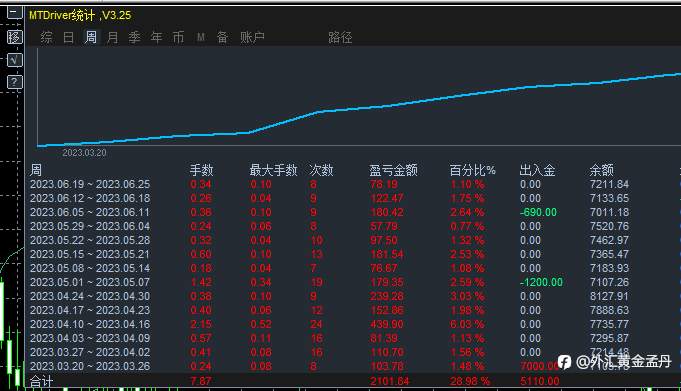This screenshot has width=681, height=391.
Task: Click the 路径 path button
Action: [x=340, y=37]
